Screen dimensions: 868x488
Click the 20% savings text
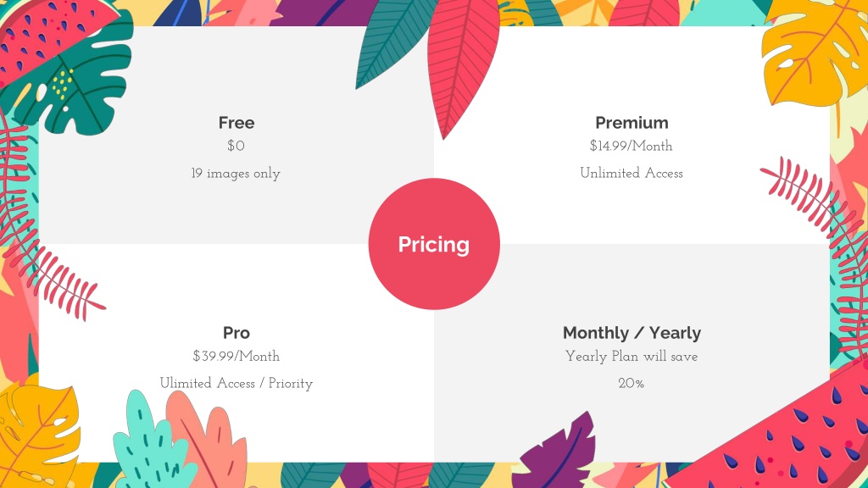pyautogui.click(x=631, y=384)
